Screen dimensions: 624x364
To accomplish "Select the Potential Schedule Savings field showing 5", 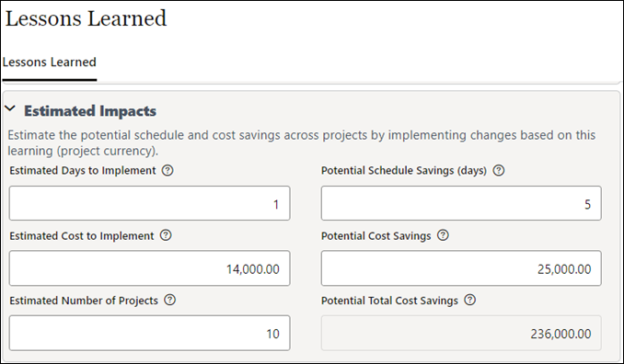I will click(461, 203).
